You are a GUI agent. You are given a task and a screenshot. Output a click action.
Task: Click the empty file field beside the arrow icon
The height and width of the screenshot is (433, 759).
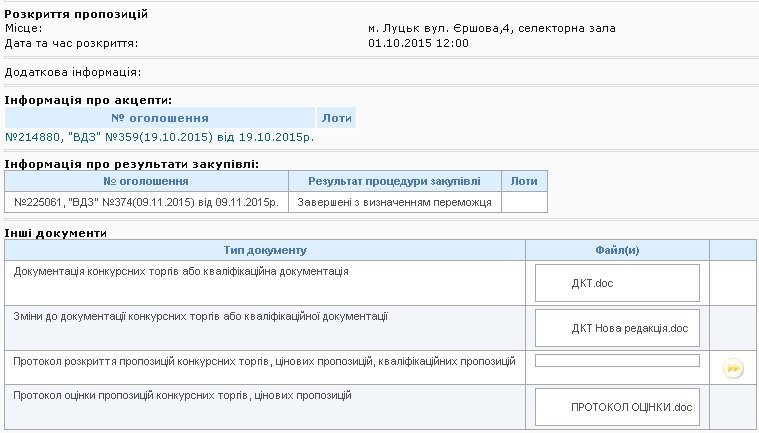617,361
